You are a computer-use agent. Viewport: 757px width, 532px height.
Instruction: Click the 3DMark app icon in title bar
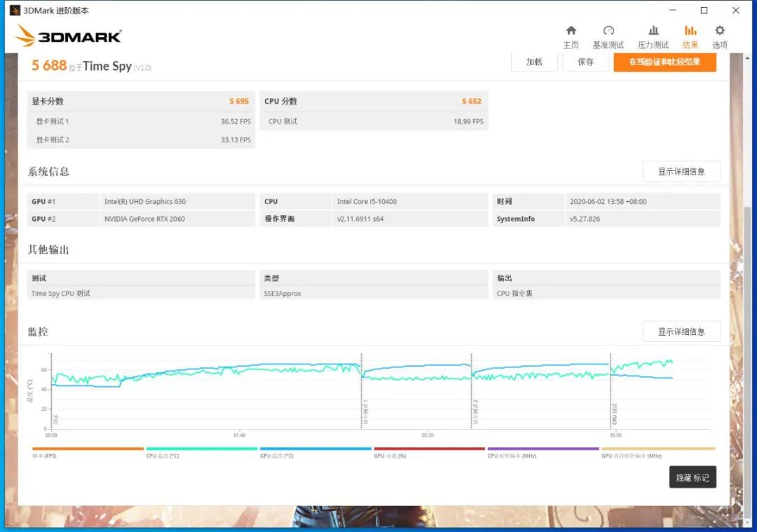[15, 10]
